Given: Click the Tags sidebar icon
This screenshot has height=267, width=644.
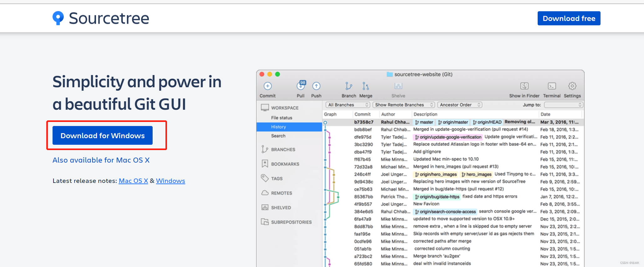Looking at the screenshot, I should (265, 178).
